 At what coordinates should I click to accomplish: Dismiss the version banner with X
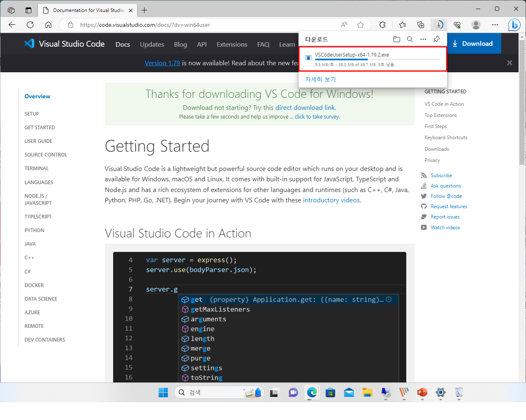(509, 63)
